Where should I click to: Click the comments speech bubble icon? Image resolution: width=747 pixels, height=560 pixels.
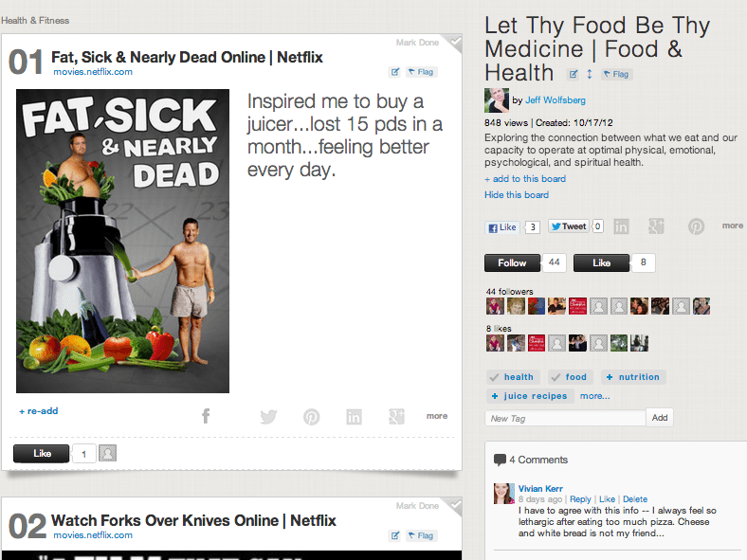[x=500, y=460]
